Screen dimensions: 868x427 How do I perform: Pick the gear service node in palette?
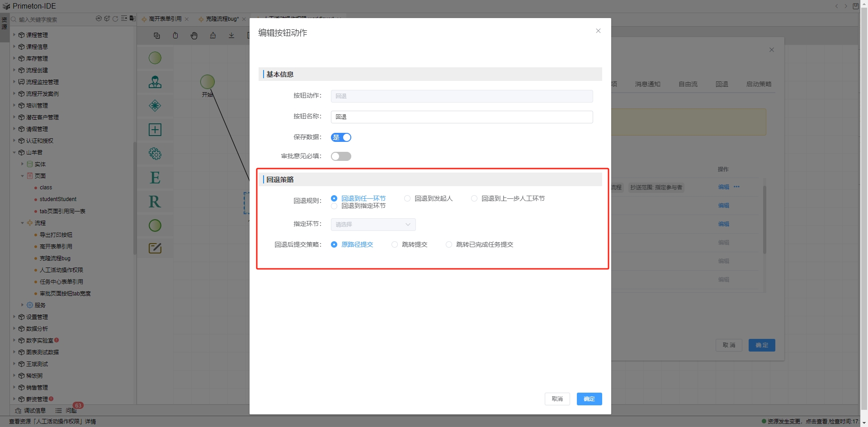[x=155, y=154]
